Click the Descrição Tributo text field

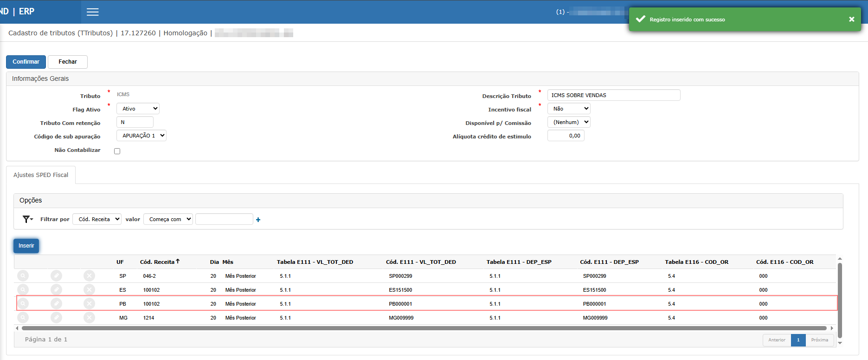click(613, 95)
